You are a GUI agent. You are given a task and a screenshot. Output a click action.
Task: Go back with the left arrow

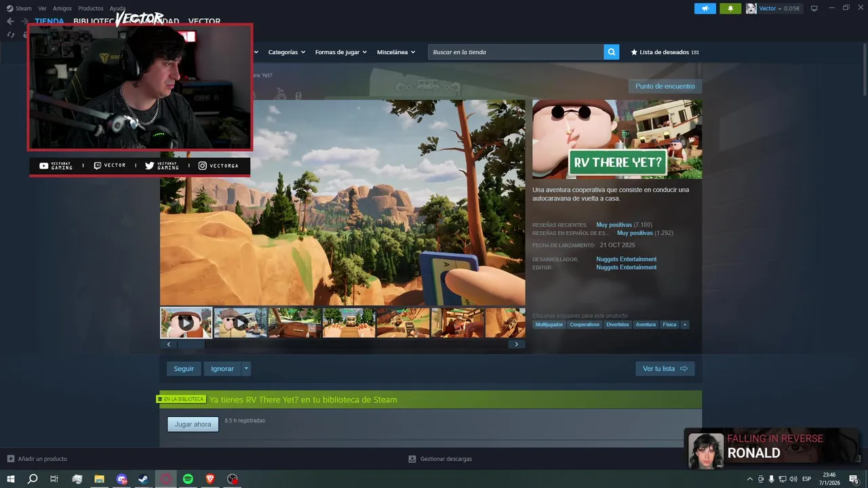click(10, 21)
